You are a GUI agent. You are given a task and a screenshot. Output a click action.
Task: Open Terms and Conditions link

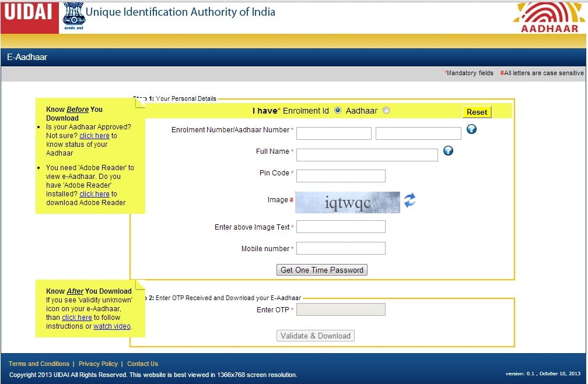pos(39,364)
